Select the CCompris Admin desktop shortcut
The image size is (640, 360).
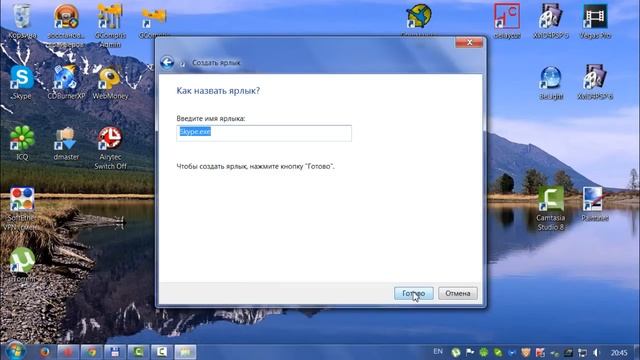pos(110,25)
